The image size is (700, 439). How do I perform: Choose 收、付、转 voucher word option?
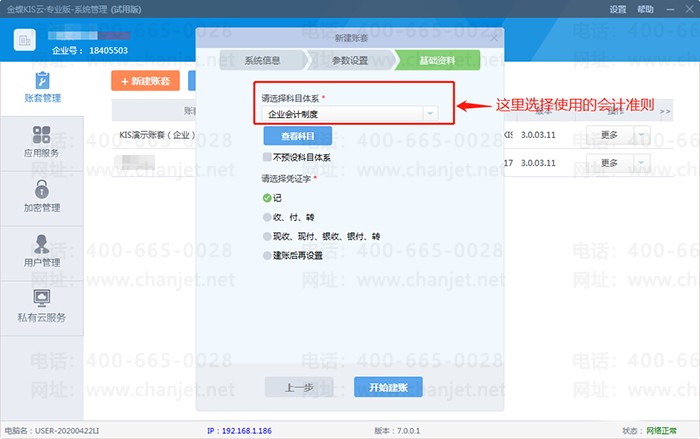(266, 216)
